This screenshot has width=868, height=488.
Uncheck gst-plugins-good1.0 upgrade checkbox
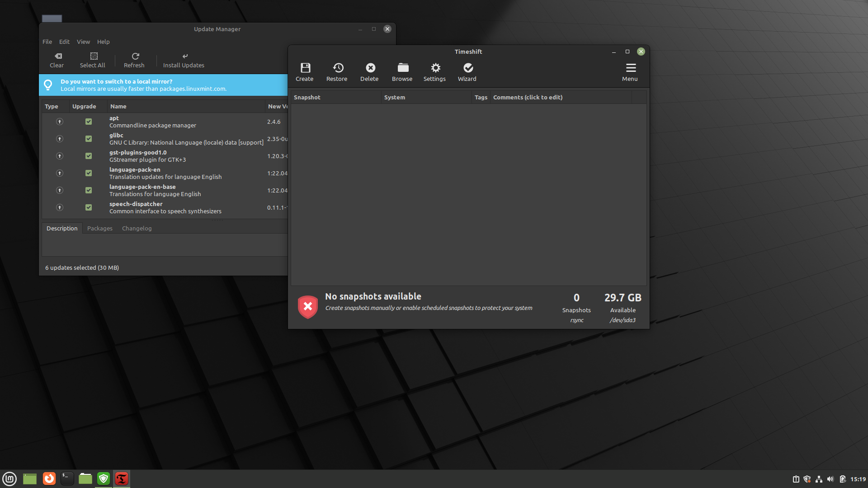coord(89,156)
